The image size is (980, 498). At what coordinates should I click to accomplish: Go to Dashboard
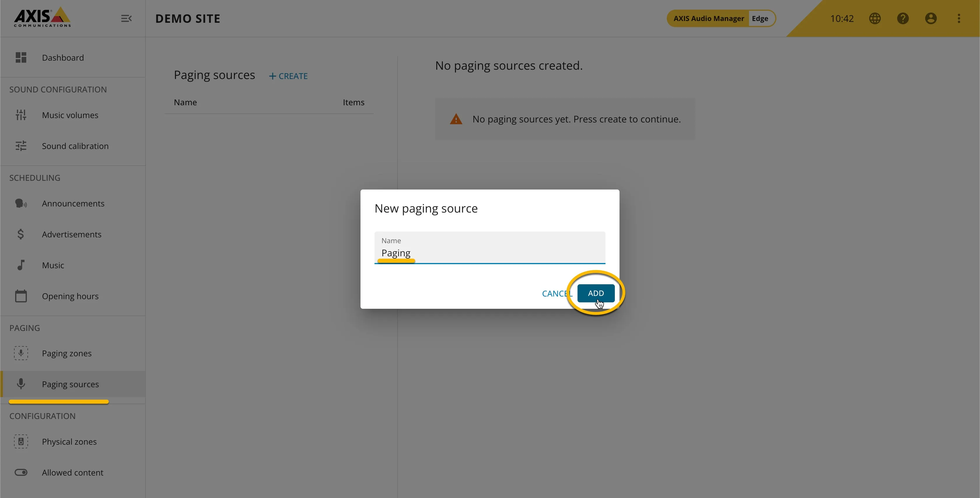tap(73, 57)
